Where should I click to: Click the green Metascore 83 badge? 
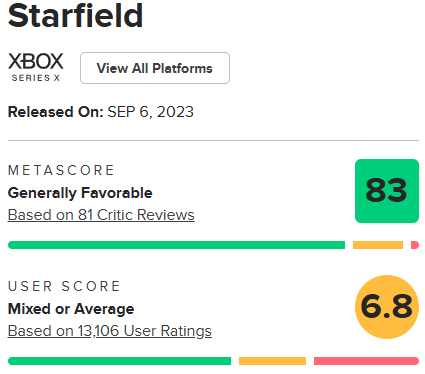[x=387, y=191]
